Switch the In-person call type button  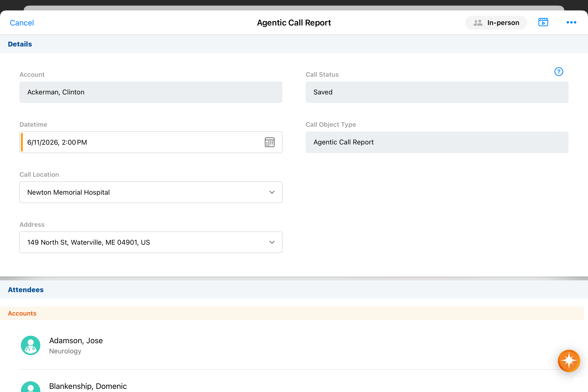[496, 23]
